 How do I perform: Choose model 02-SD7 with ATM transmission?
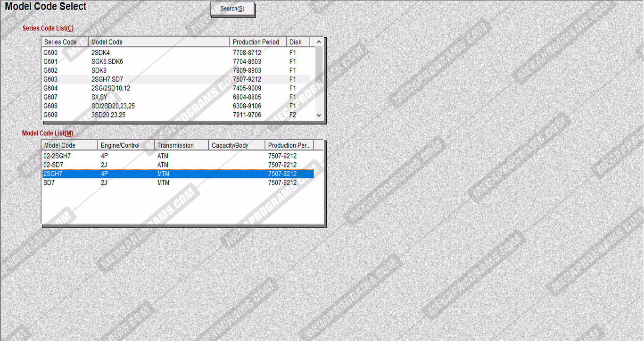coord(141,165)
